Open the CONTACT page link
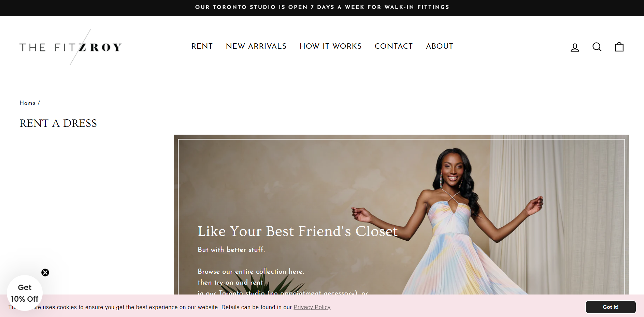Screen dimensions: 644x317 (394, 46)
